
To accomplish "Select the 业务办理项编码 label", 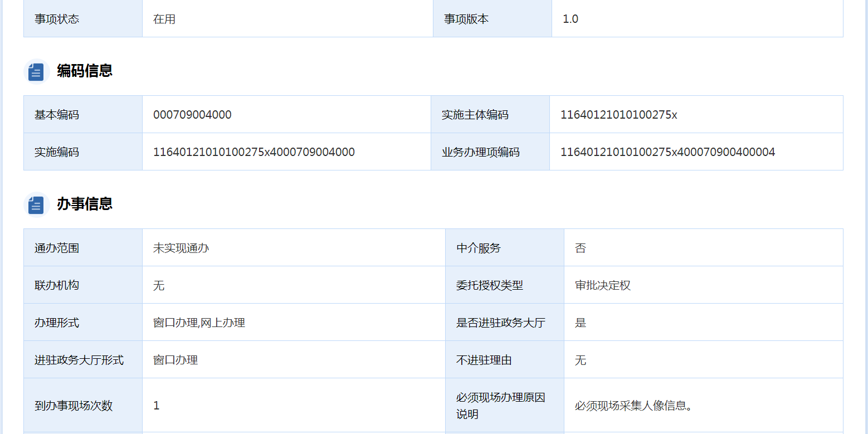I will [x=481, y=152].
